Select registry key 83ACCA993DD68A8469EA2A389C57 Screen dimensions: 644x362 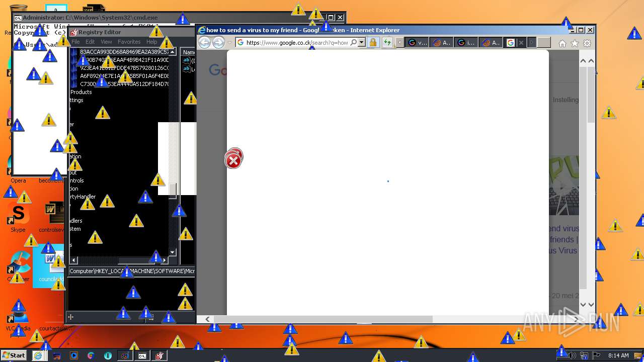pyautogui.click(x=124, y=52)
